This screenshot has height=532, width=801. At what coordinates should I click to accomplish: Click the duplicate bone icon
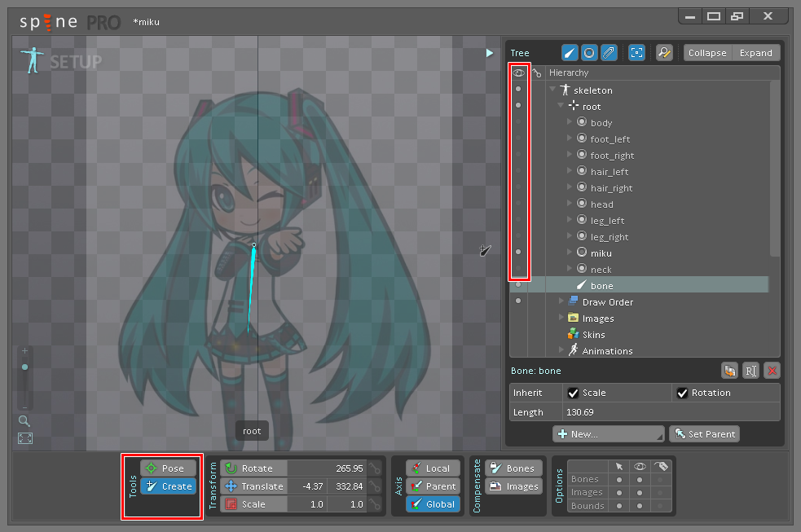tap(729, 371)
